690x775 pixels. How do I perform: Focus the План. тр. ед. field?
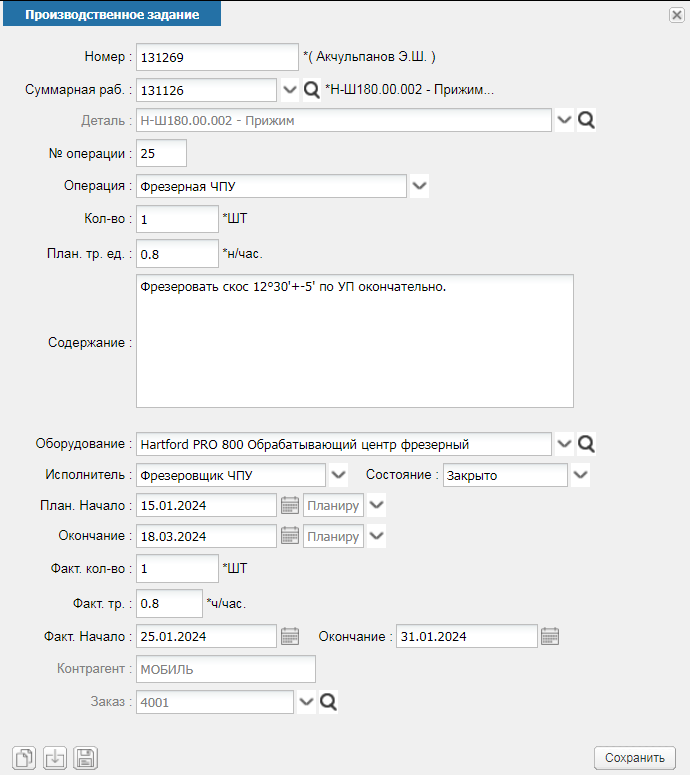pyautogui.click(x=177, y=254)
